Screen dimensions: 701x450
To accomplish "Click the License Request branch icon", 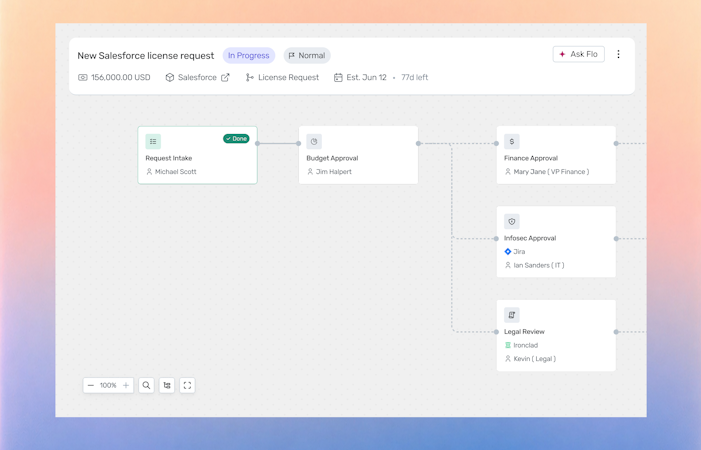I will pyautogui.click(x=249, y=77).
